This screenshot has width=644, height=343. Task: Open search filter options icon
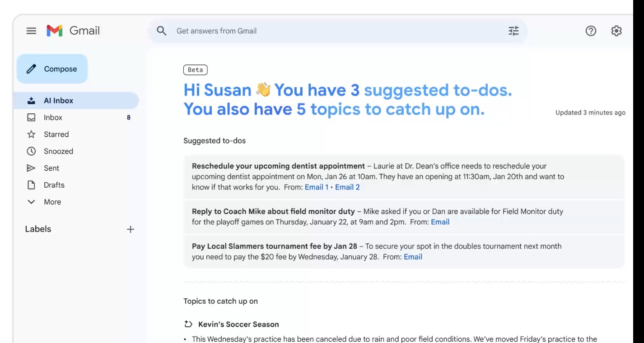[x=513, y=31]
